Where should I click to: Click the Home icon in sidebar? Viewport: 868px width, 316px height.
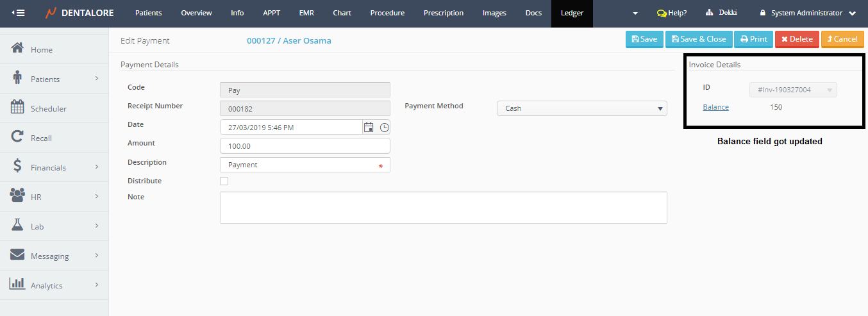18,49
